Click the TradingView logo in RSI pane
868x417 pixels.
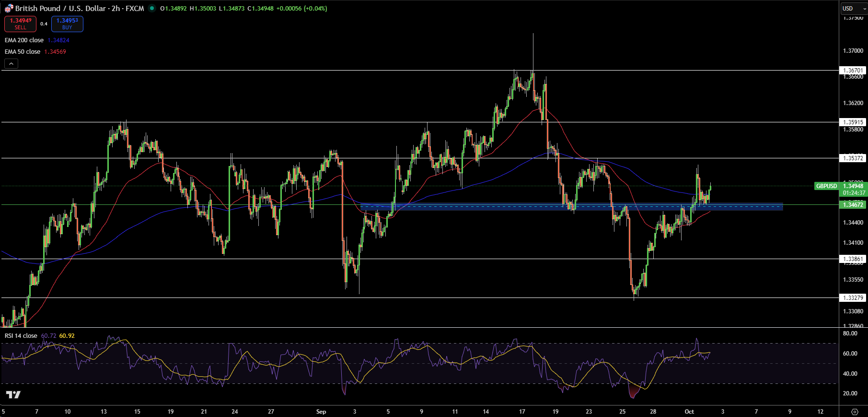click(x=13, y=395)
